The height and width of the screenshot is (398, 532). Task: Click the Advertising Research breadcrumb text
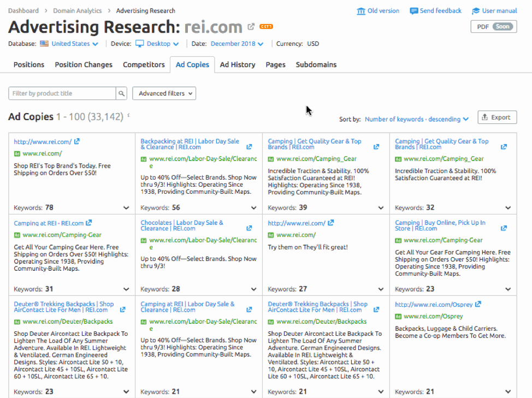[x=145, y=11]
